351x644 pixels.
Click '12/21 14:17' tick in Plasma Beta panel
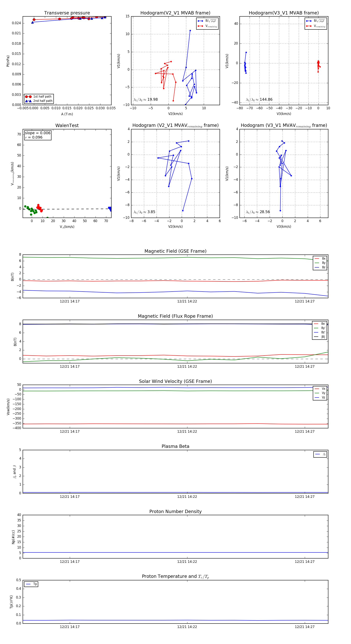click(x=70, y=496)
